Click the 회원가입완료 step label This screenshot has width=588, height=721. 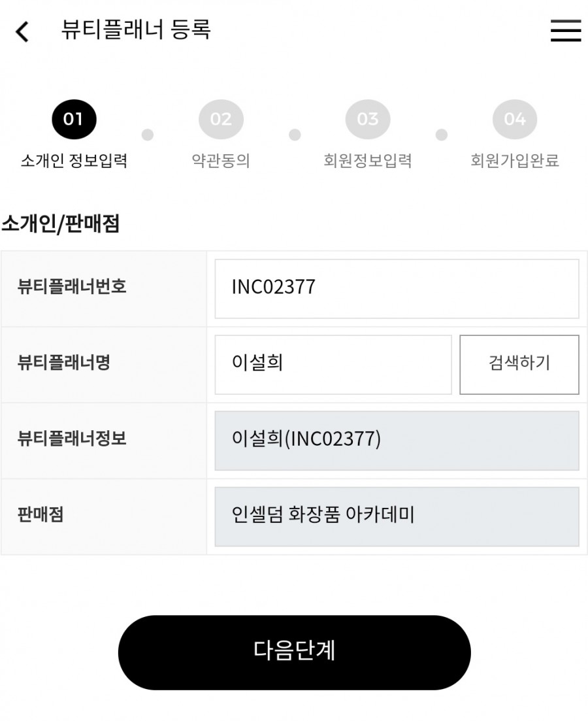pos(515,161)
